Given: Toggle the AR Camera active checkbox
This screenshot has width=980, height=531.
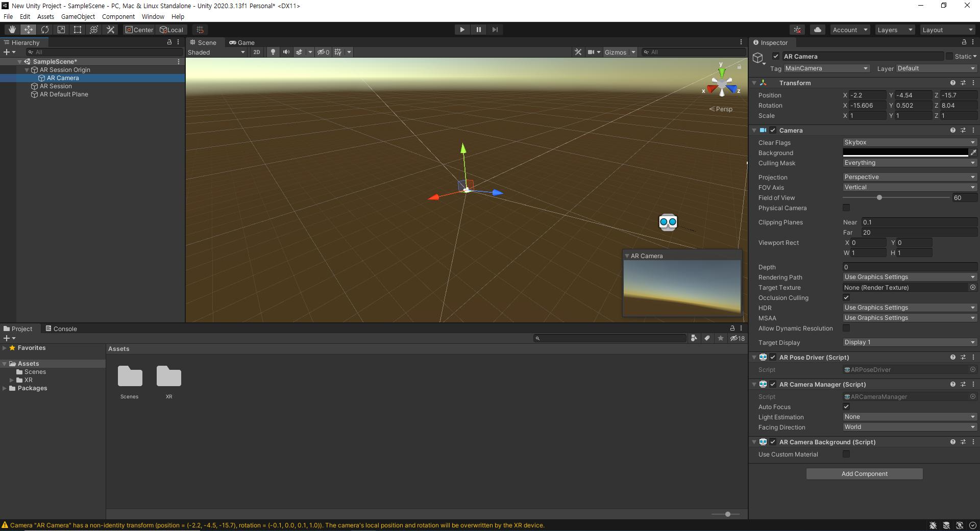Looking at the screenshot, I should point(776,56).
